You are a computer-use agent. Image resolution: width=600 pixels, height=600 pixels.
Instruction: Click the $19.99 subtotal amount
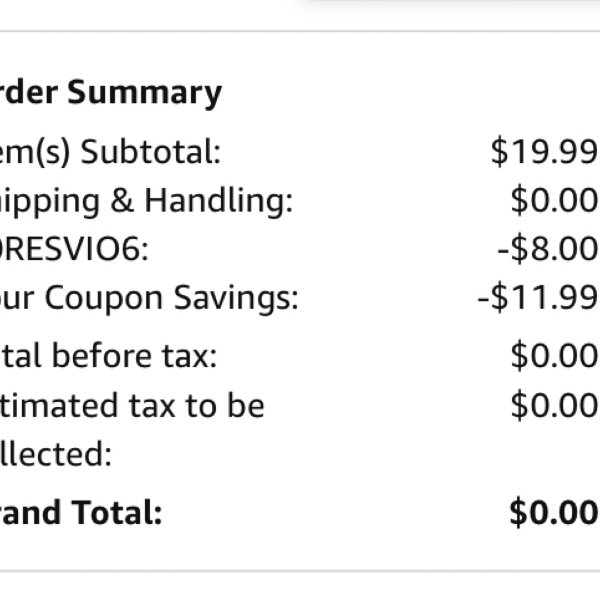point(544,152)
